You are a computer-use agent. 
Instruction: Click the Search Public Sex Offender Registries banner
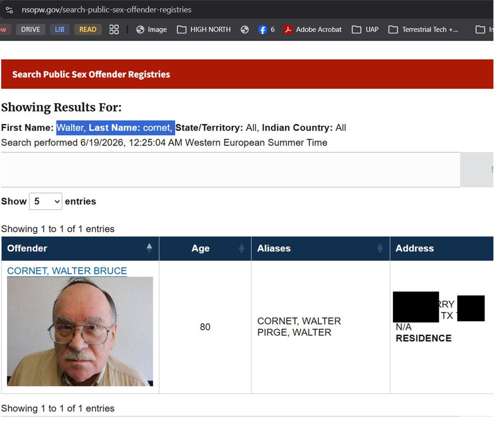247,74
